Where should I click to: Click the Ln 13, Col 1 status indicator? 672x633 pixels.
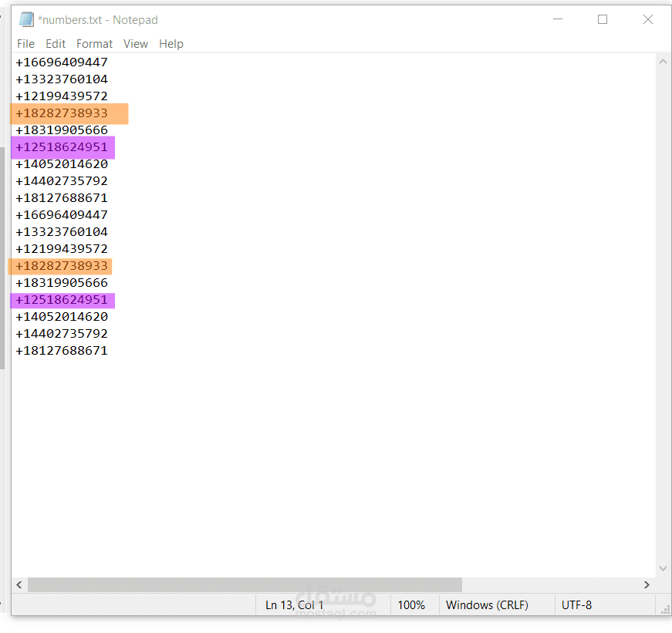295,604
